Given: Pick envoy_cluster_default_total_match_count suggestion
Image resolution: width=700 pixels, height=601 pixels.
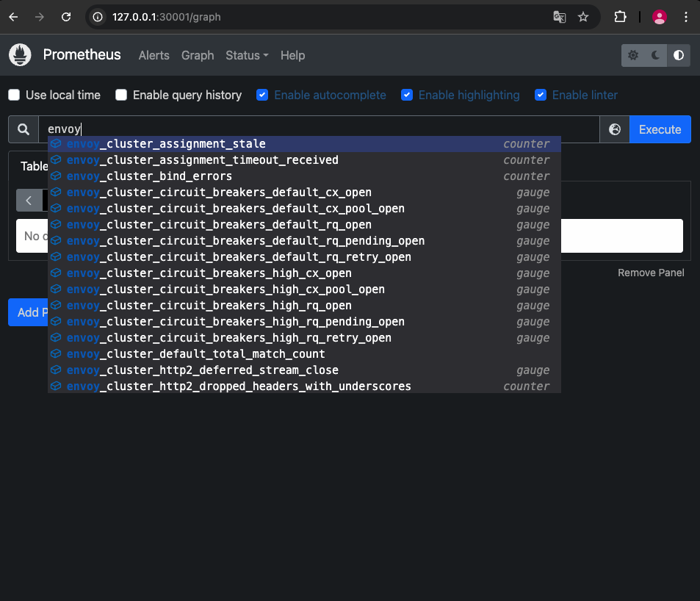Looking at the screenshot, I should 304,353.
